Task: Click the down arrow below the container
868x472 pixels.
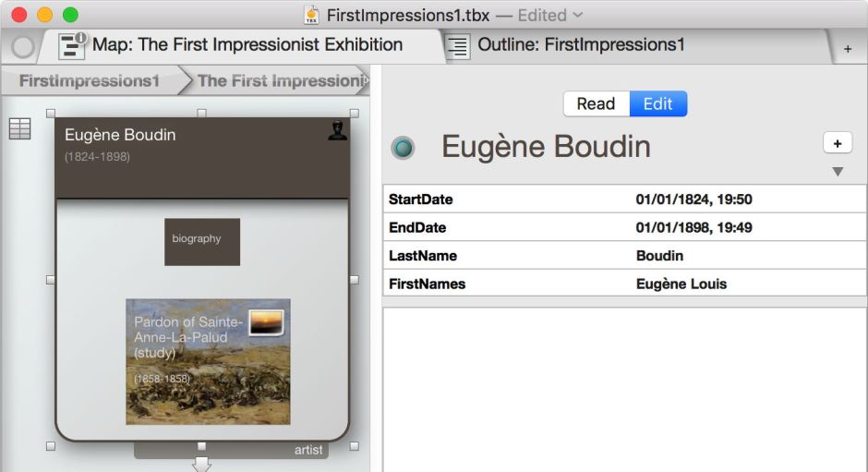Action: (201, 464)
